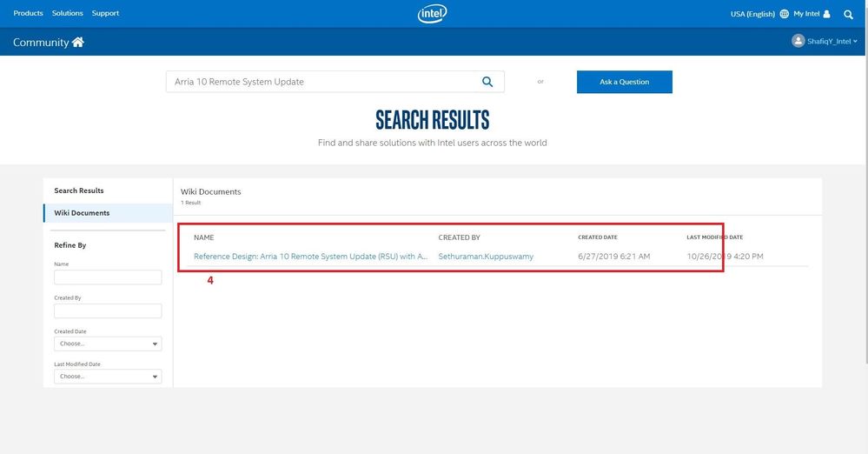The width and height of the screenshot is (868, 454).
Task: Click the LAST MODIFIED DATE column header
Action: point(715,237)
